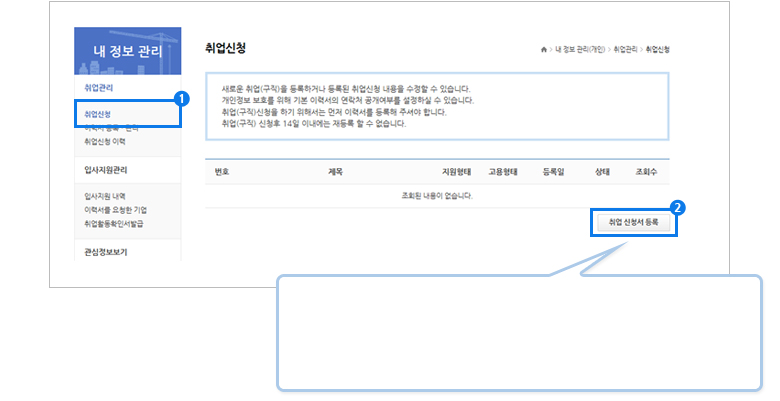The height and width of the screenshot is (401, 780).
Task: Click the home icon in the breadcrumb
Action: point(544,49)
